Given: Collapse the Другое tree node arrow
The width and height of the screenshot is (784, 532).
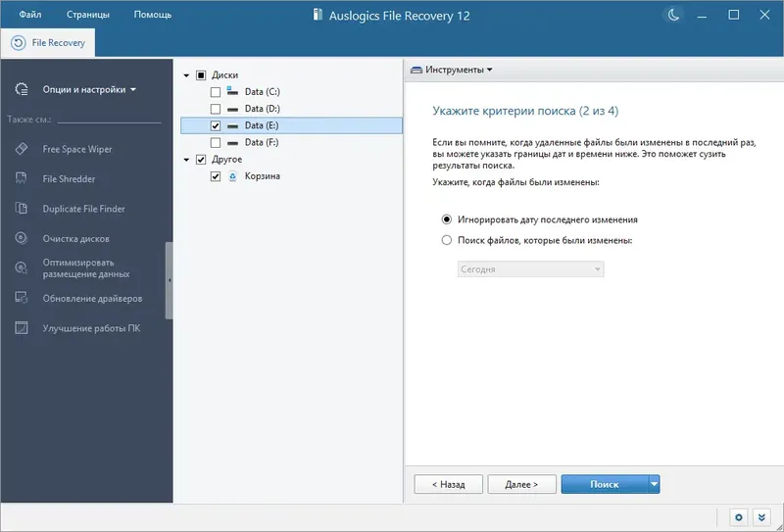Looking at the screenshot, I should 186,160.
